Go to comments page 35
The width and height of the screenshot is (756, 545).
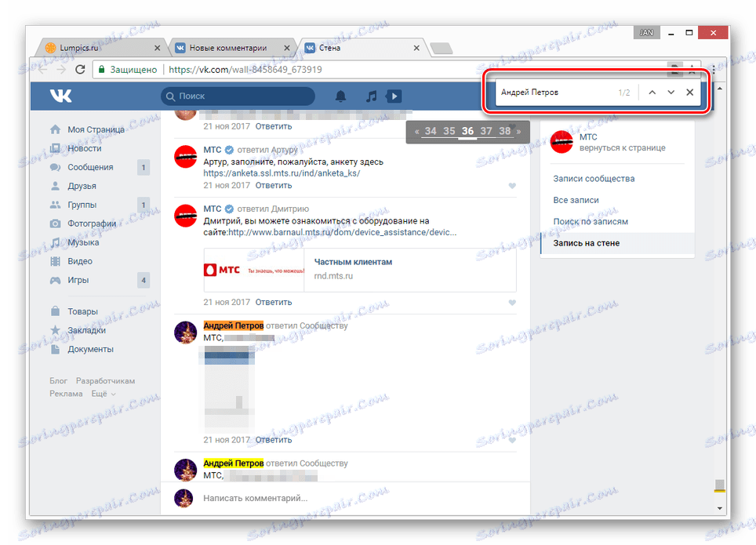pyautogui.click(x=449, y=131)
